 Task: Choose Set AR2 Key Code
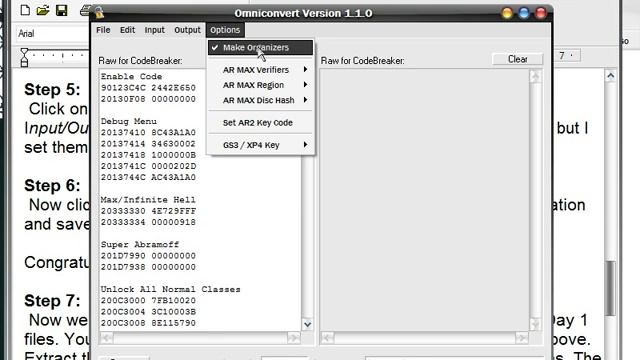pyautogui.click(x=260, y=122)
